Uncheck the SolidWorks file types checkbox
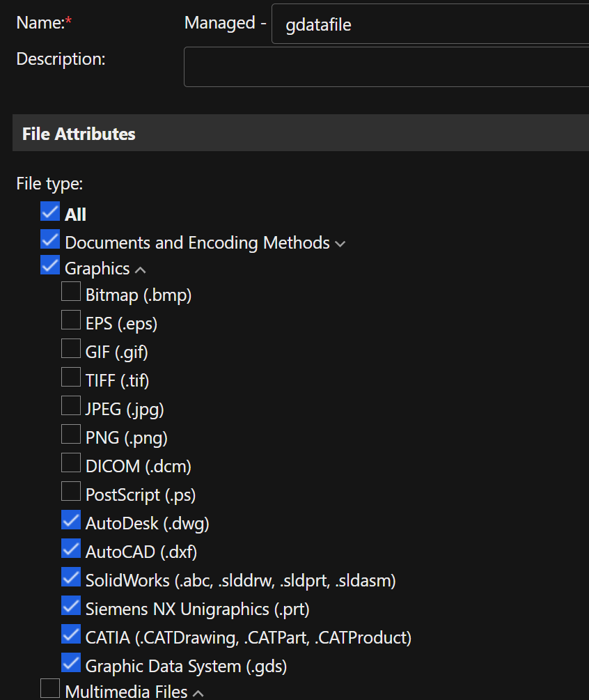 pos(71,577)
